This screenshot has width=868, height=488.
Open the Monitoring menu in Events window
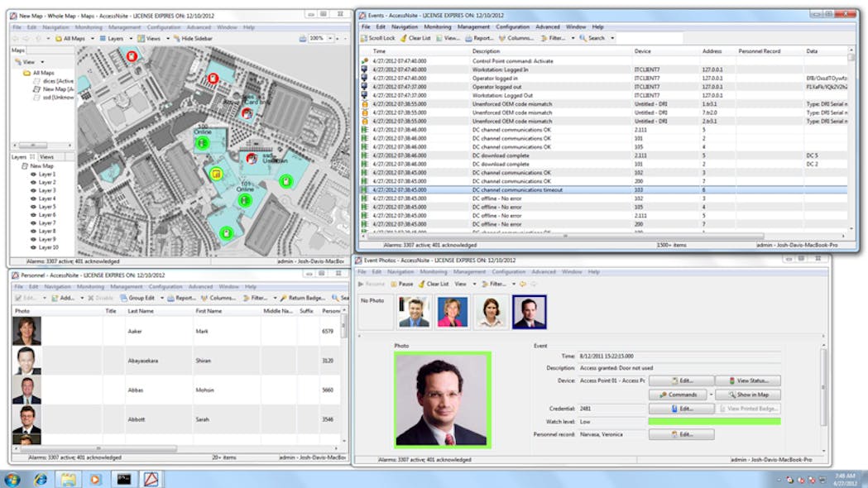(437, 26)
